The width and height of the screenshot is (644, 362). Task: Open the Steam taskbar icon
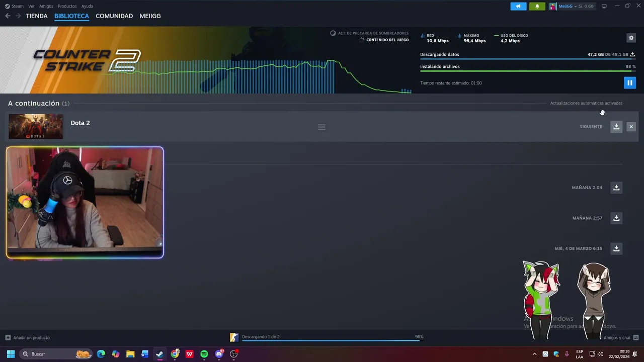pos(159,354)
